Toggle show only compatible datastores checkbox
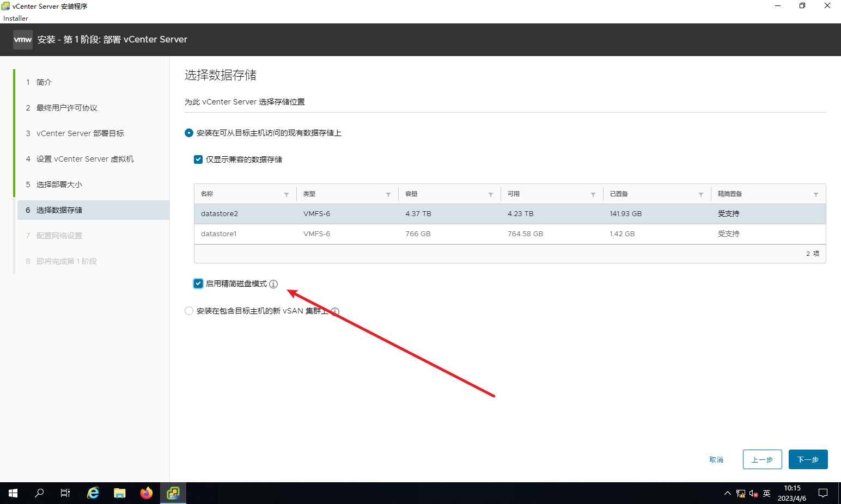The image size is (841, 504). point(198,159)
